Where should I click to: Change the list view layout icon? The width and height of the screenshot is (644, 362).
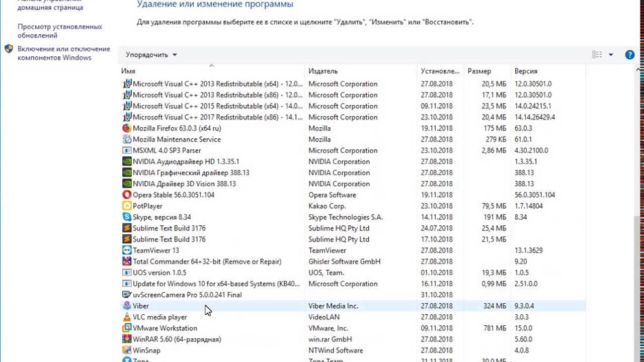(597, 55)
